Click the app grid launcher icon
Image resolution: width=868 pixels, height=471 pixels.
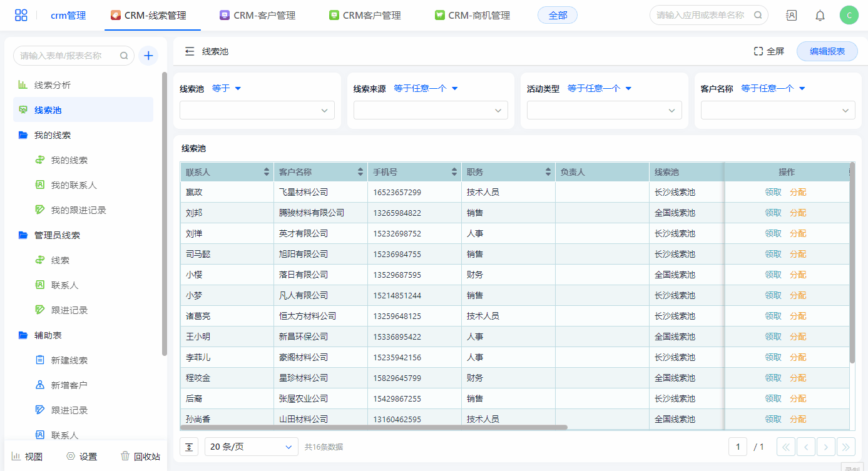pyautogui.click(x=21, y=16)
